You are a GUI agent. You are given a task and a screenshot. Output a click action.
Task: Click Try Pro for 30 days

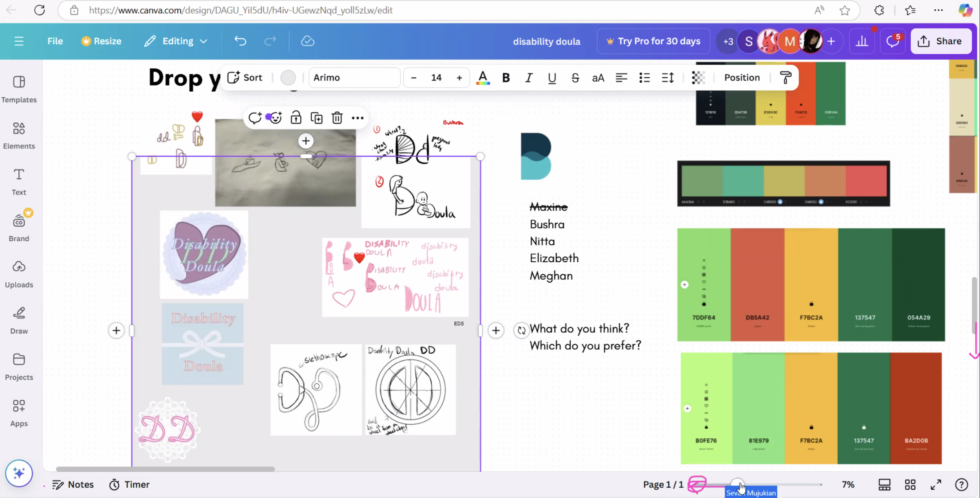pos(653,41)
